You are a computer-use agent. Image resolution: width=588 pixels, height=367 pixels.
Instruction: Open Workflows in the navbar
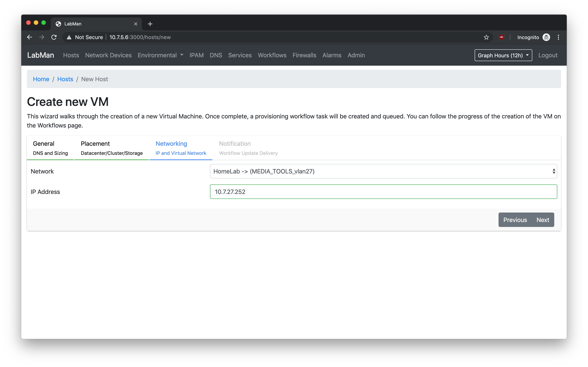(x=272, y=55)
